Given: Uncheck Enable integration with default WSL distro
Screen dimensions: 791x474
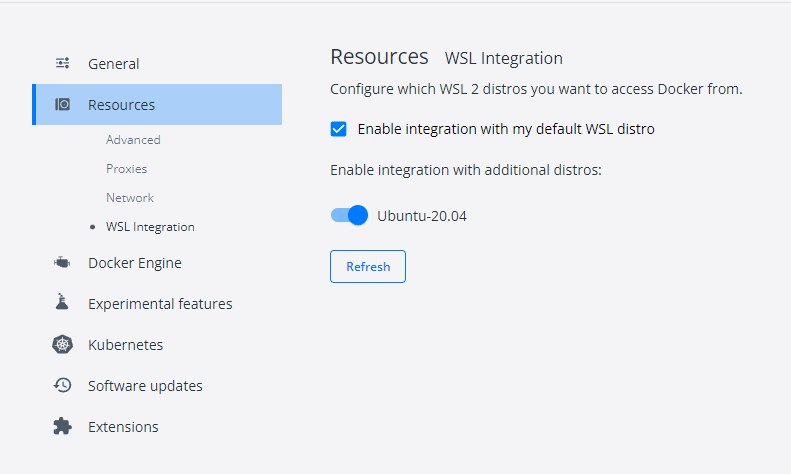Looking at the screenshot, I should click(339, 129).
